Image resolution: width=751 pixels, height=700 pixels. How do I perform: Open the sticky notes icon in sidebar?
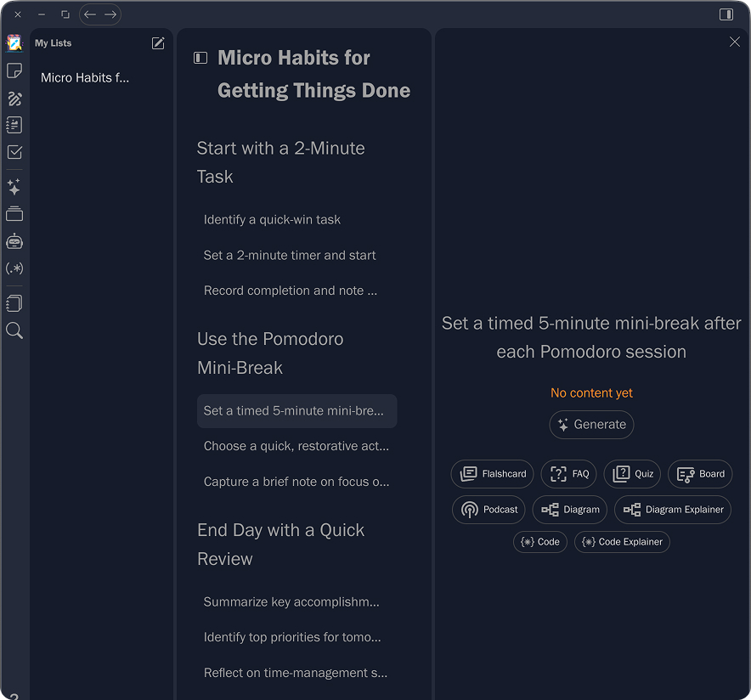14,71
